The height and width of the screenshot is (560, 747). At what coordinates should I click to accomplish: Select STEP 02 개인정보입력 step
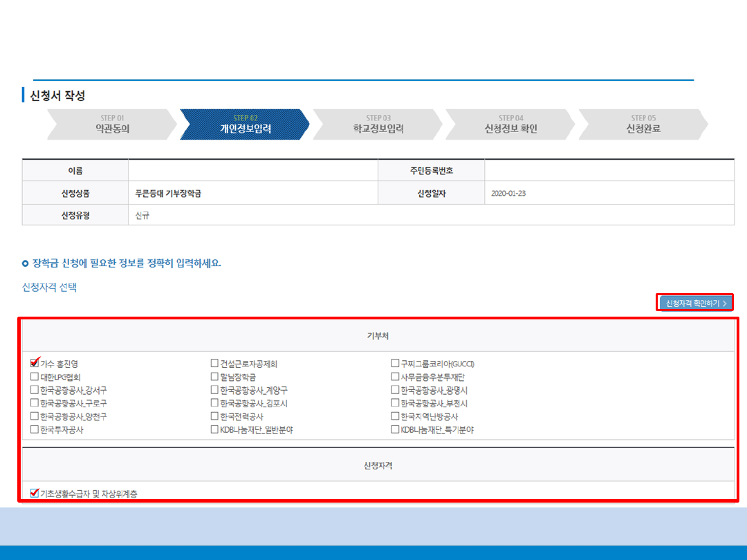click(245, 124)
